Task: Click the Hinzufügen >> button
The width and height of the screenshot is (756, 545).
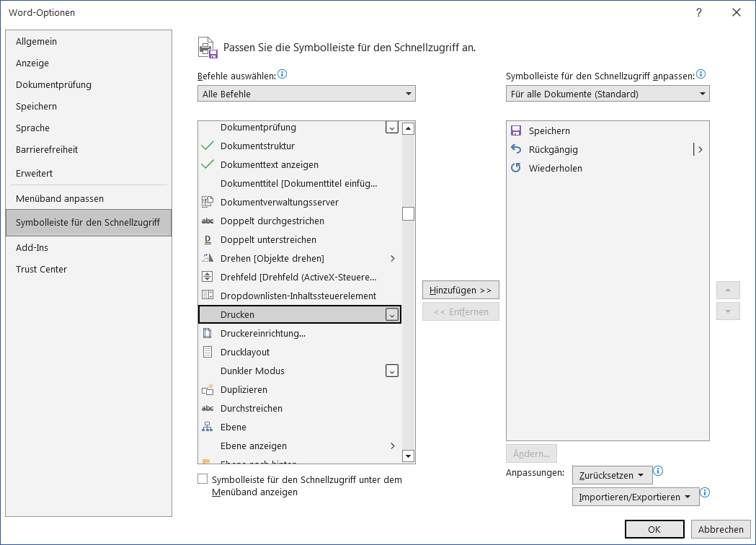Action: (461, 290)
